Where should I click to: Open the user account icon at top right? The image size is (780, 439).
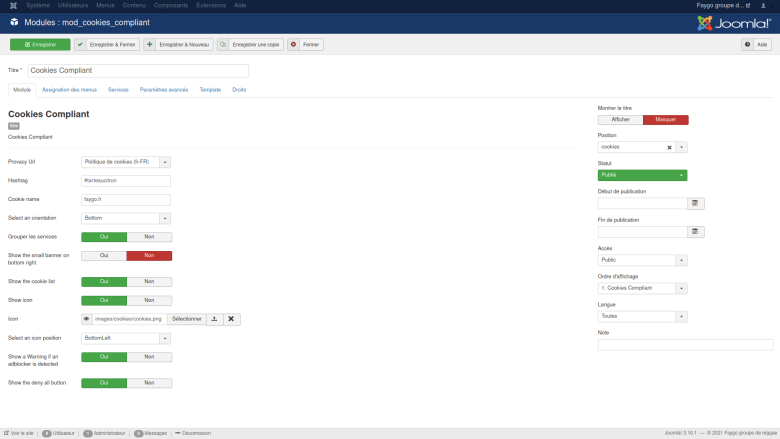tap(763, 5)
